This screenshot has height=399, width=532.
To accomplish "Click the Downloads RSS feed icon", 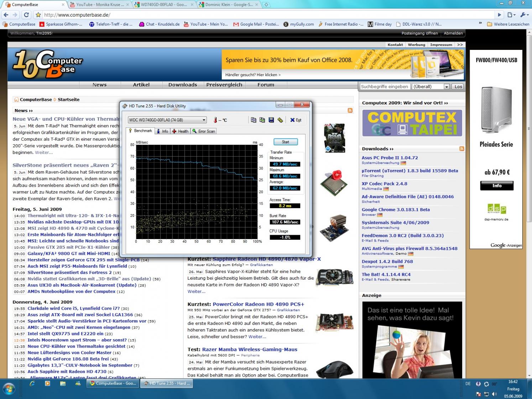I will pos(462,149).
